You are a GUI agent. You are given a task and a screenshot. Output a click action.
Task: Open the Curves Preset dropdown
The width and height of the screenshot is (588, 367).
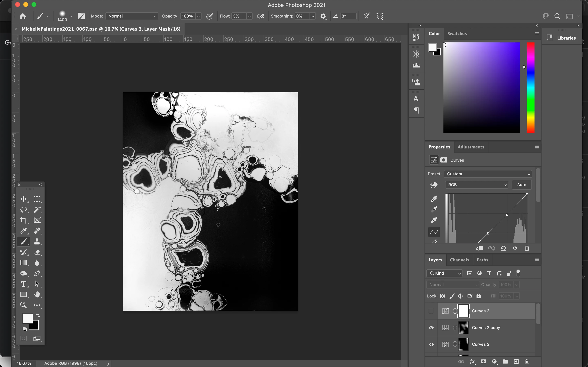coord(488,174)
